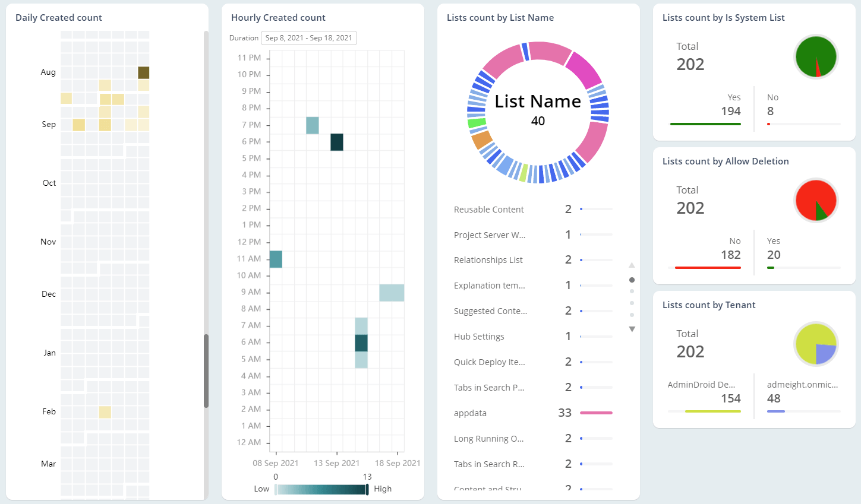Open the Duration date range picker

coord(309,37)
